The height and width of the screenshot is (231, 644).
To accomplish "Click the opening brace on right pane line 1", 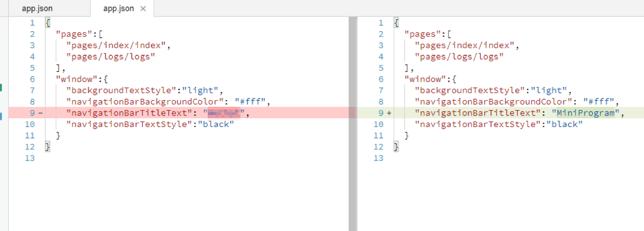I will point(396,23).
